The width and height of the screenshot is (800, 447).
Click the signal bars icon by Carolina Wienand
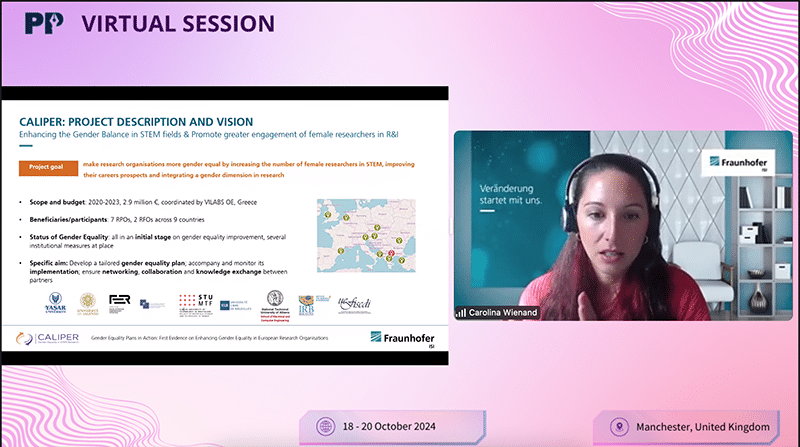click(x=462, y=311)
